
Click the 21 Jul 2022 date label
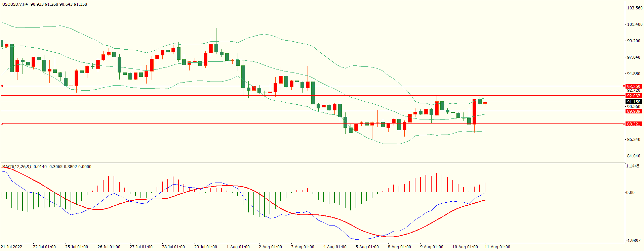pyautogui.click(x=11, y=247)
